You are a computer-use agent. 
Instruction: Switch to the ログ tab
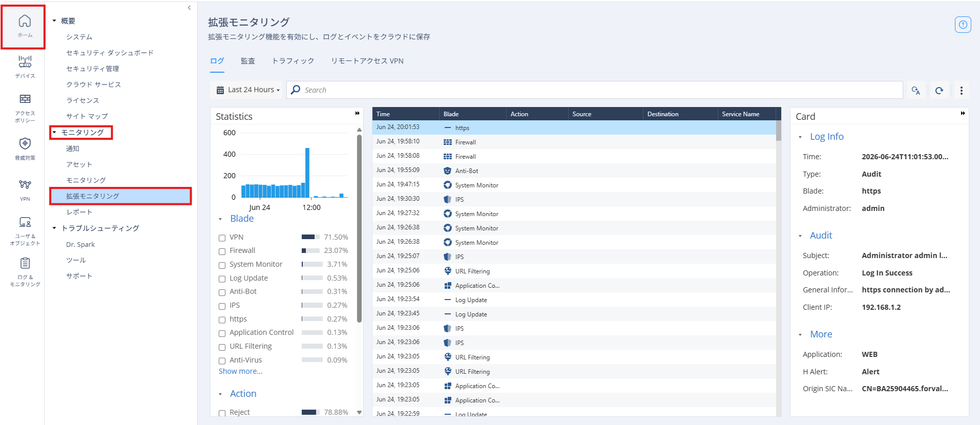[x=217, y=60]
